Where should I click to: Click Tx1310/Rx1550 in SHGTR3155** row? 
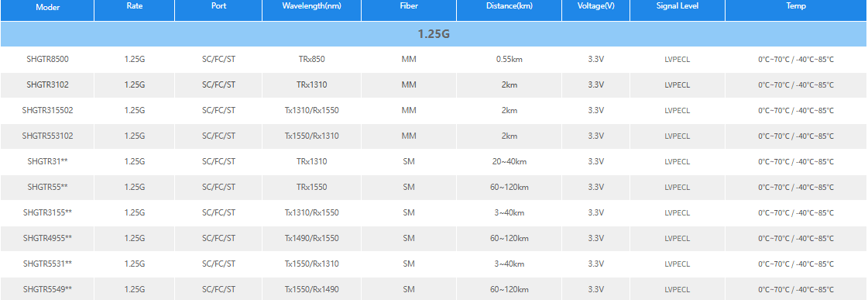312,212
